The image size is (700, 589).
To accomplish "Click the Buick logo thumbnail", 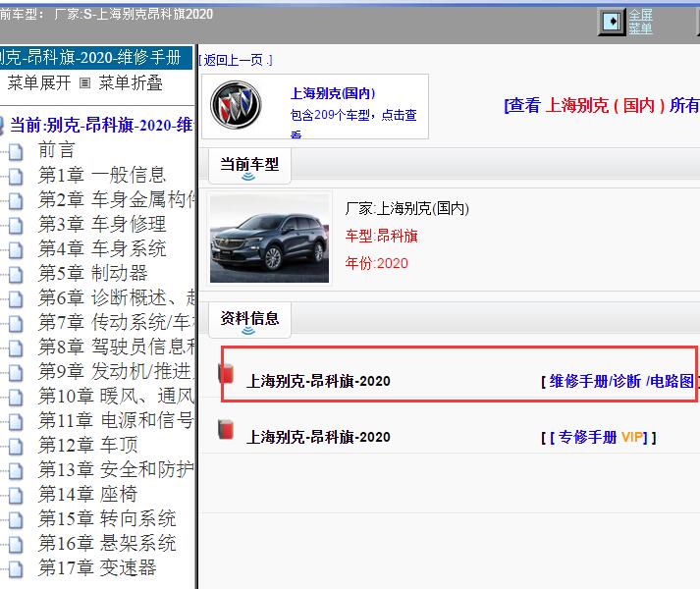I will pos(236,105).
